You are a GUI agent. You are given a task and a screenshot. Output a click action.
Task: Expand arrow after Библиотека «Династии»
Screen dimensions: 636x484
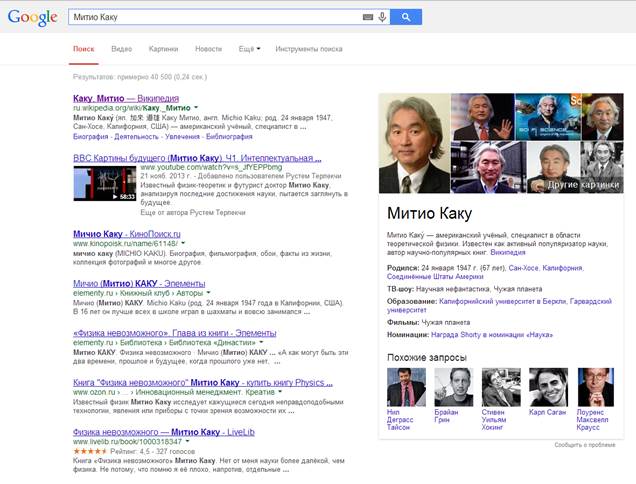point(261,342)
